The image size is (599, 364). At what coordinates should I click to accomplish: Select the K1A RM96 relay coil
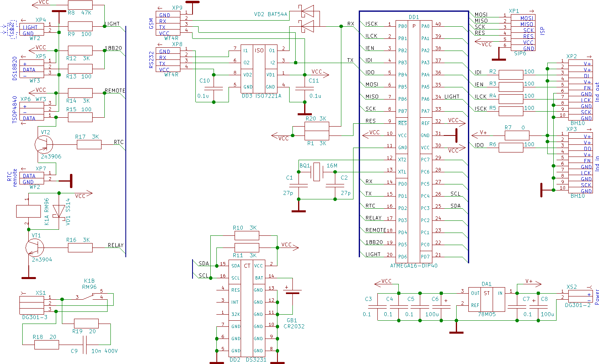(x=28, y=211)
